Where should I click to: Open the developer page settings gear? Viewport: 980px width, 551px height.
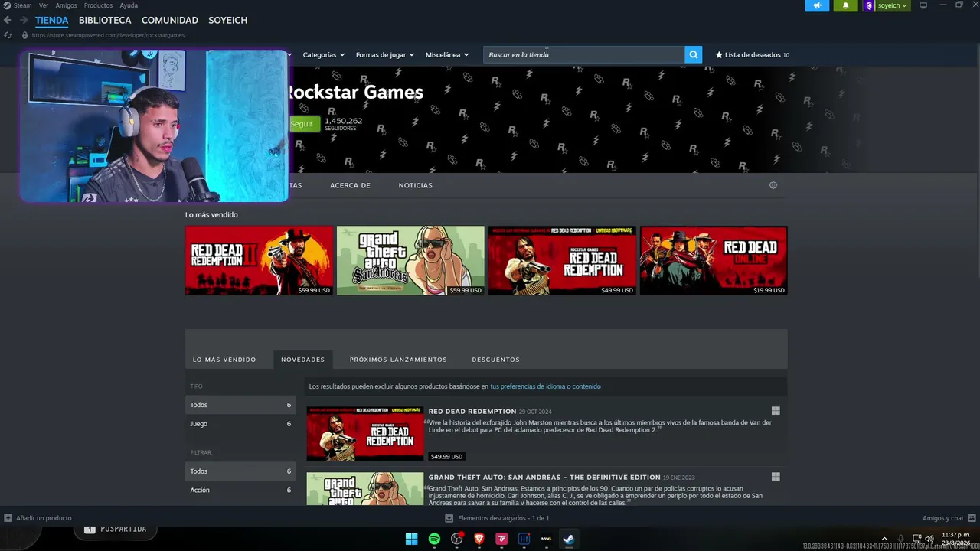tap(773, 185)
